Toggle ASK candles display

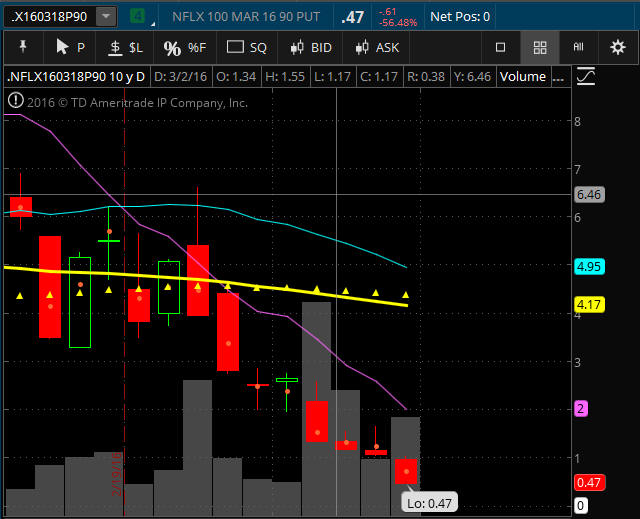[x=375, y=47]
